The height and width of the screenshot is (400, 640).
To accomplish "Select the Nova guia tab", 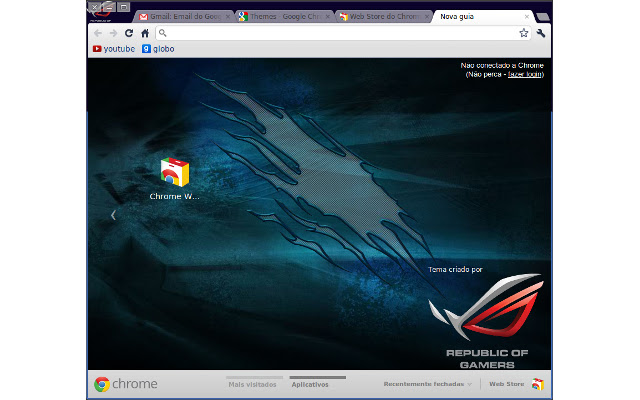I will (x=484, y=16).
